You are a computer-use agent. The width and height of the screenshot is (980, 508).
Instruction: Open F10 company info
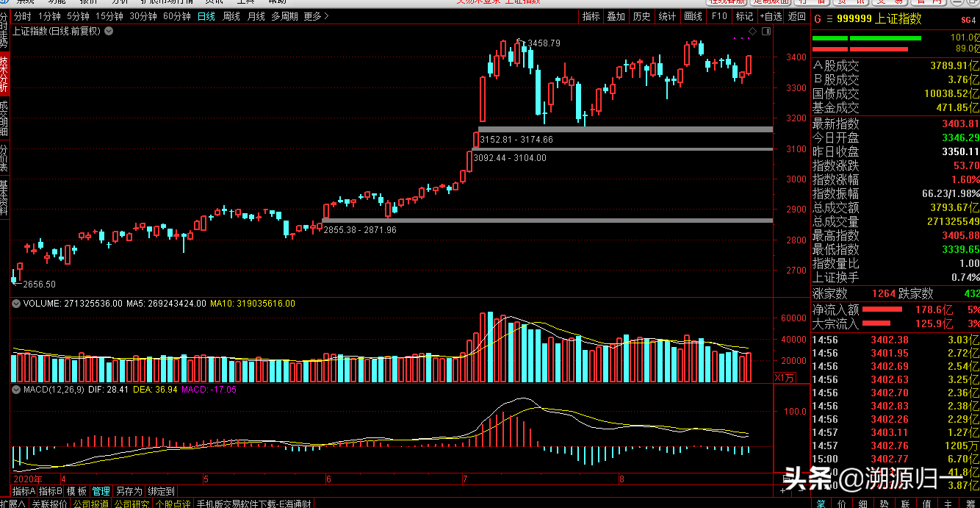(x=719, y=16)
